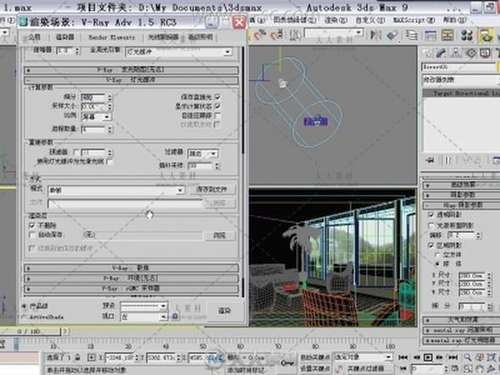Screen dimensions: 500x375
Task: Open the MAXScript menu
Action: pyautogui.click(x=414, y=20)
